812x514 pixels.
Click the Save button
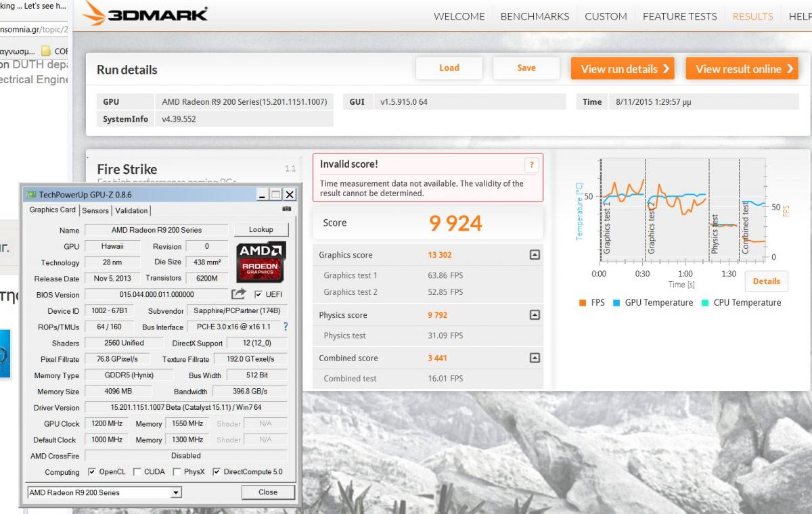tap(526, 68)
